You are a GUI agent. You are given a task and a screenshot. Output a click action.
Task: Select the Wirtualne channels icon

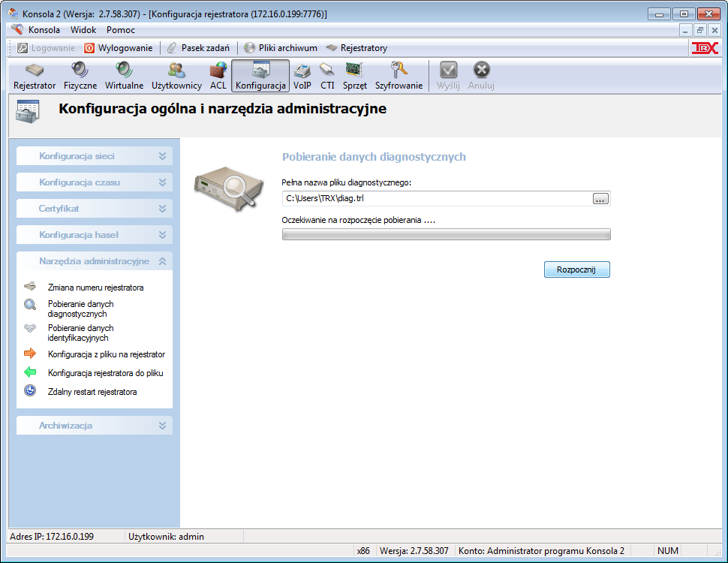pos(124,76)
